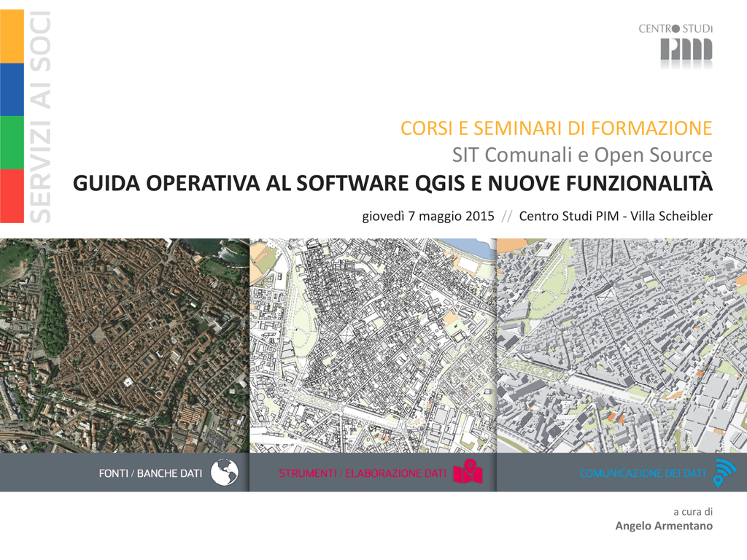Click the blue wireless signal pin icon
Screen dimensions: 747x560
(x=724, y=472)
